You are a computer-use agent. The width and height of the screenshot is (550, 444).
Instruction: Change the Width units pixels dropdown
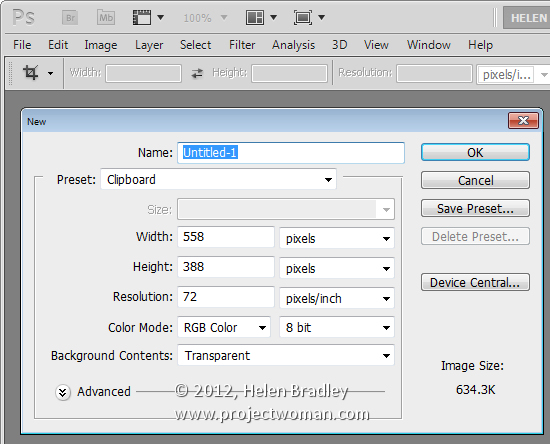(x=337, y=238)
